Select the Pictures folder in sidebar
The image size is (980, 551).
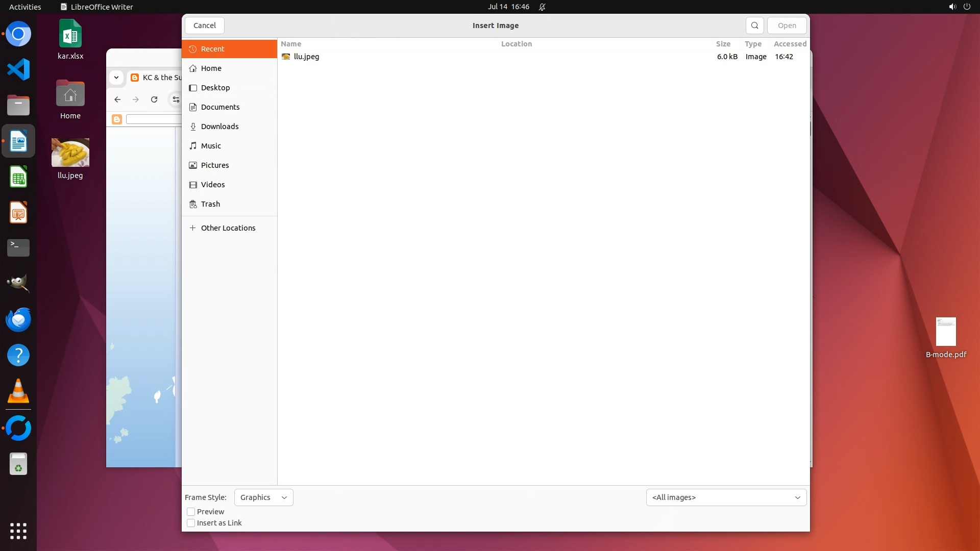pyautogui.click(x=214, y=165)
